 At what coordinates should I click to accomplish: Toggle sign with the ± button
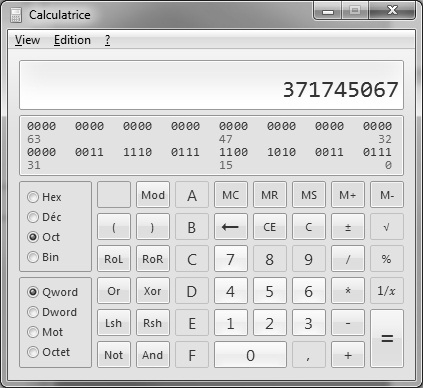pos(348,227)
